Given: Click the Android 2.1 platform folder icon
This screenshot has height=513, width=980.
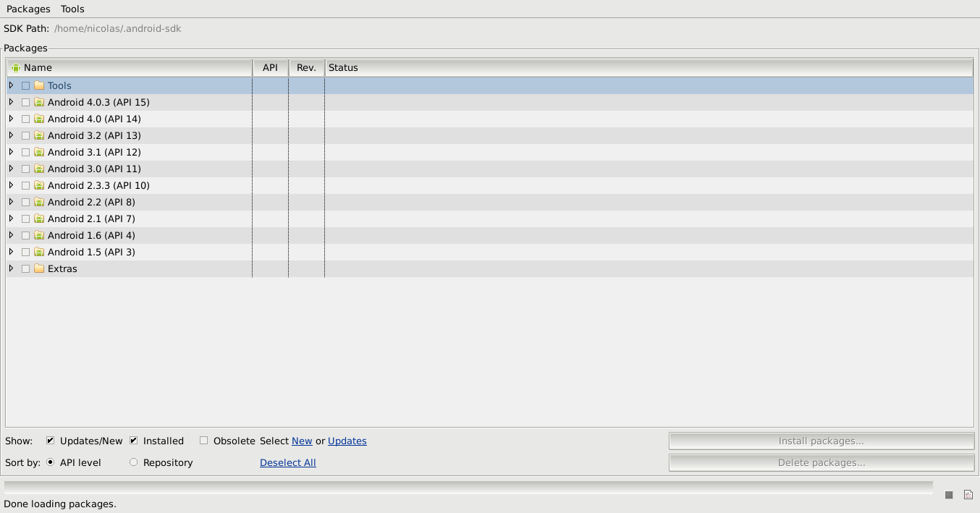Looking at the screenshot, I should (x=39, y=219).
